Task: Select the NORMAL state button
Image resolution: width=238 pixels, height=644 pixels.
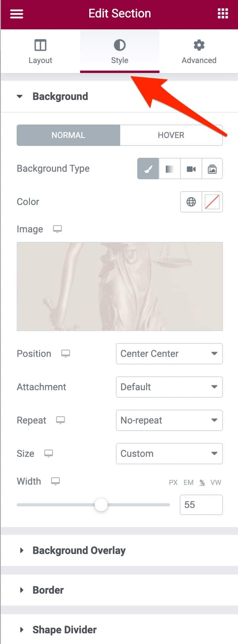Action: click(x=68, y=135)
